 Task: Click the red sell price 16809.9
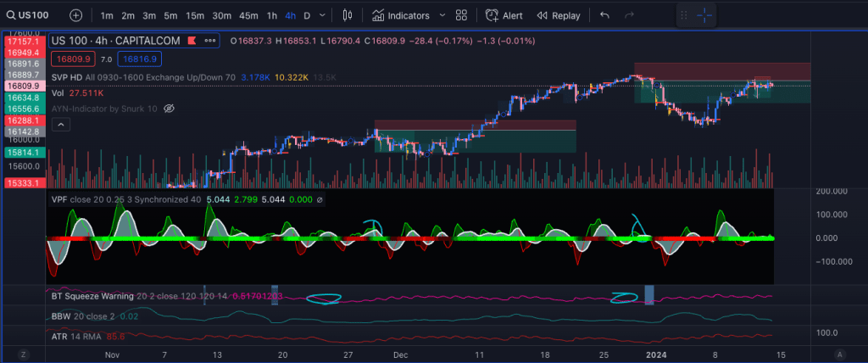tap(72, 59)
